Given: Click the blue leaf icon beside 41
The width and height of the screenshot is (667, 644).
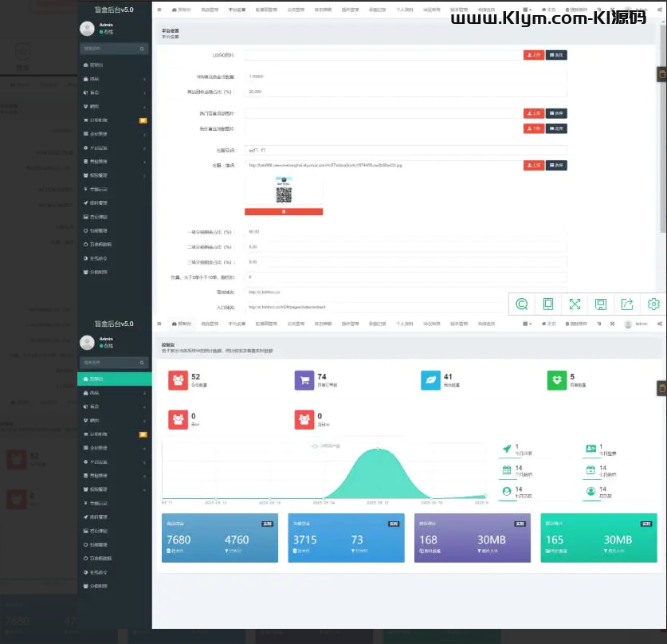Looking at the screenshot, I should [430, 380].
